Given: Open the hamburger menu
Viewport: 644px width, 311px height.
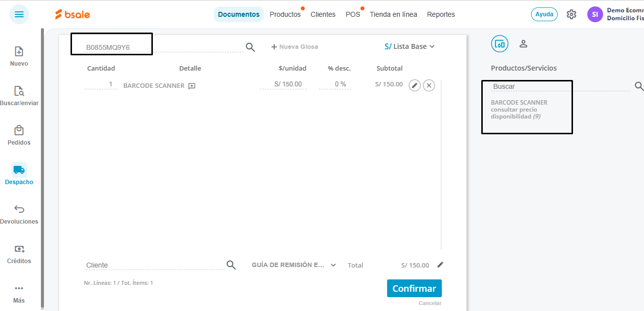Looking at the screenshot, I should 19,14.
